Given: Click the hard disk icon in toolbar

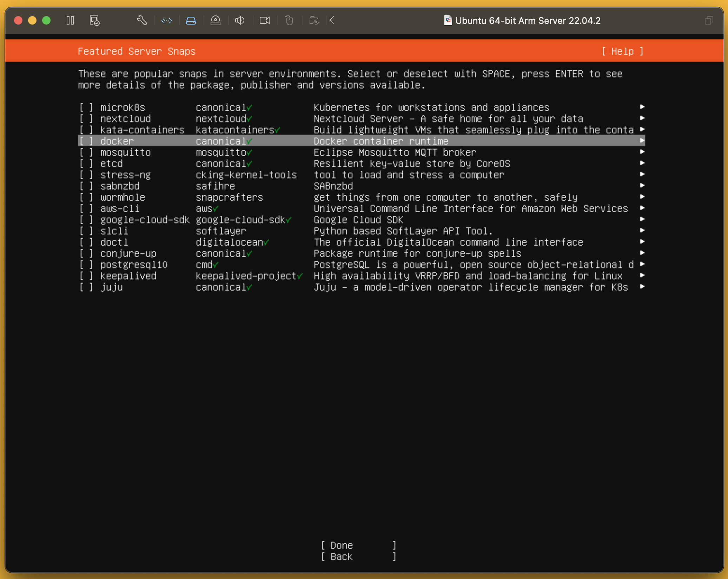Looking at the screenshot, I should pyautogui.click(x=191, y=21).
